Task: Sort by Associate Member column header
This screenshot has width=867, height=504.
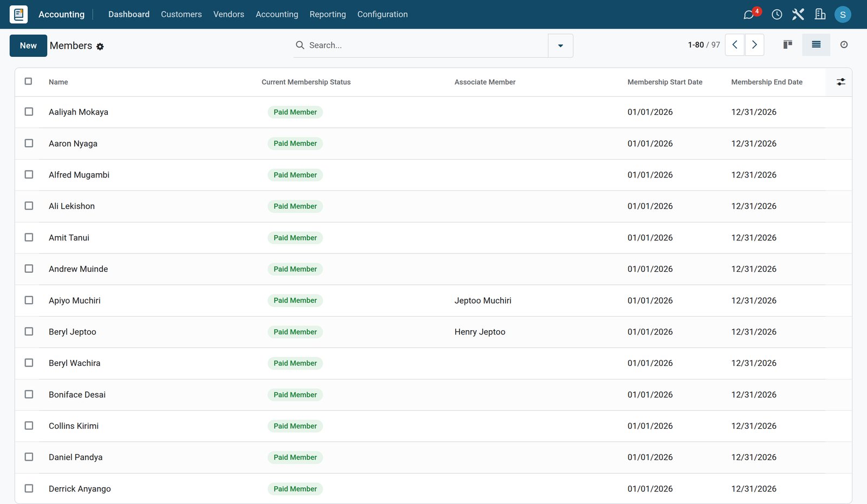Action: point(485,82)
